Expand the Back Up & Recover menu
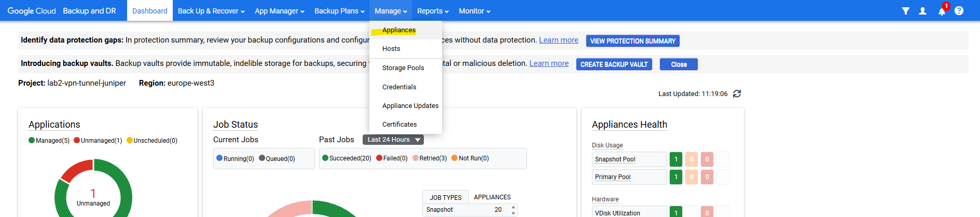The width and height of the screenshot is (980, 217). click(211, 11)
